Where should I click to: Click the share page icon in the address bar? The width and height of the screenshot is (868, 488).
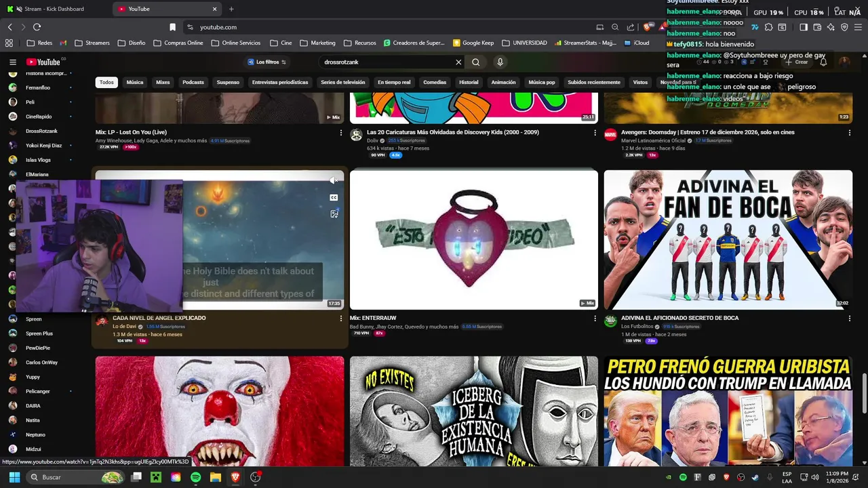click(631, 27)
